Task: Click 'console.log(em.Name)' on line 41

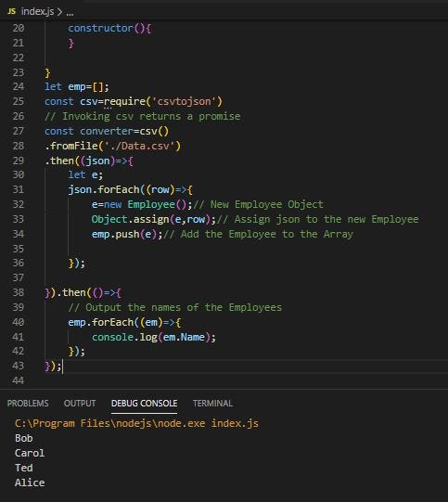Action: click(x=151, y=337)
